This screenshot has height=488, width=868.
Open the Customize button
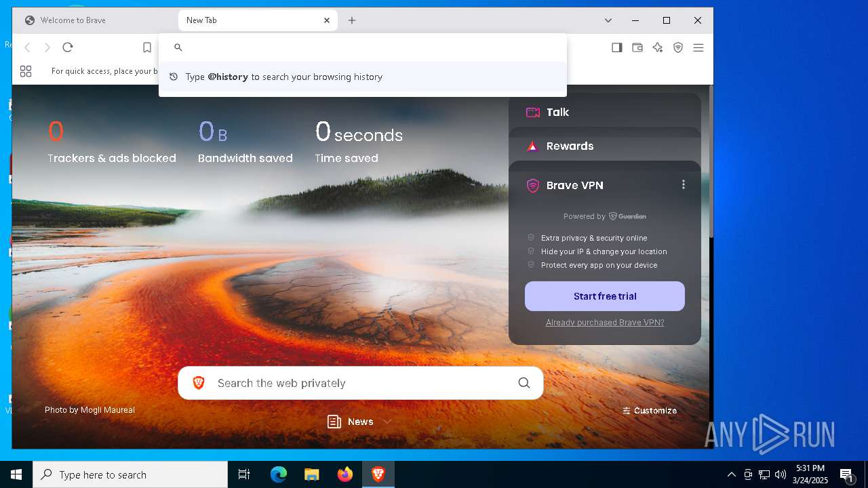click(x=650, y=411)
